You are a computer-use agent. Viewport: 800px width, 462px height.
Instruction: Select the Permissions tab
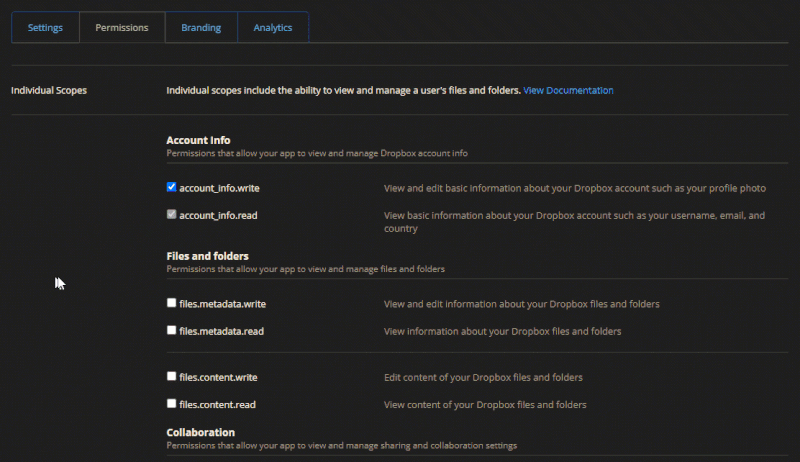point(122,28)
